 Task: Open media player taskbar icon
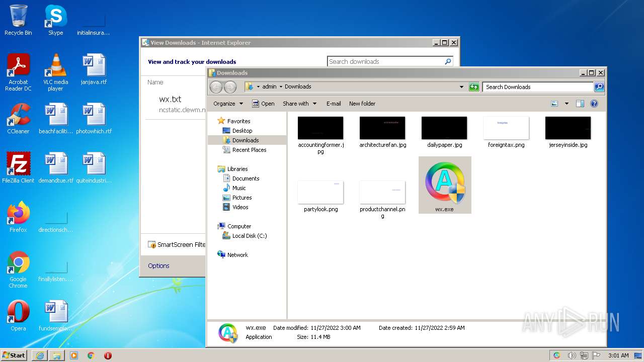[x=74, y=355]
